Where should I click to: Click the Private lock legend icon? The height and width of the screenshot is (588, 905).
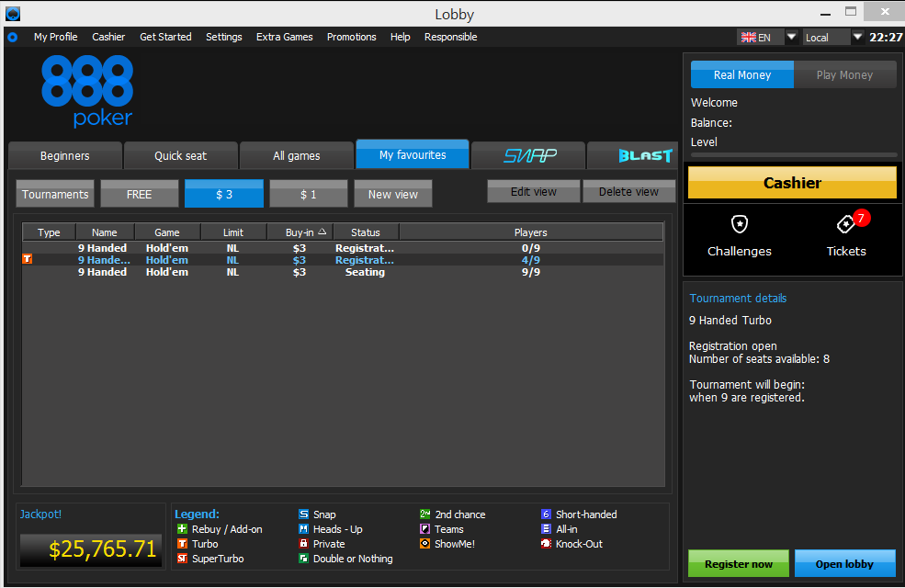pyautogui.click(x=303, y=544)
